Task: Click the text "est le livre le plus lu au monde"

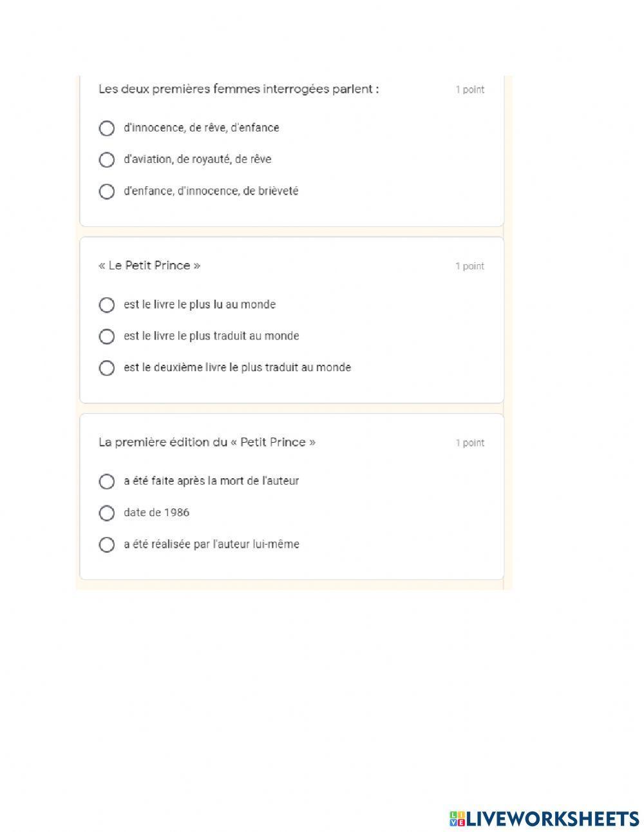Action: [200, 305]
